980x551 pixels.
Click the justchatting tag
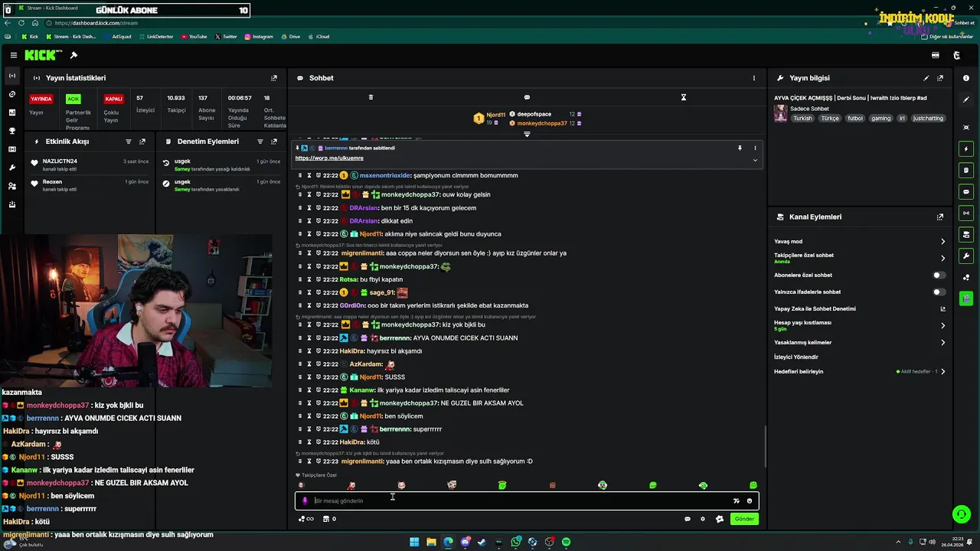click(x=928, y=119)
